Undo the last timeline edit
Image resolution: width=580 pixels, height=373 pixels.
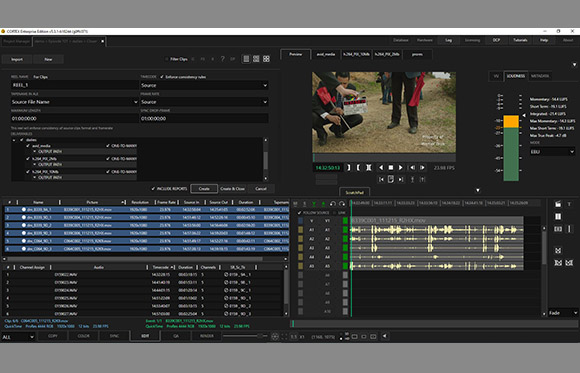coord(333,204)
